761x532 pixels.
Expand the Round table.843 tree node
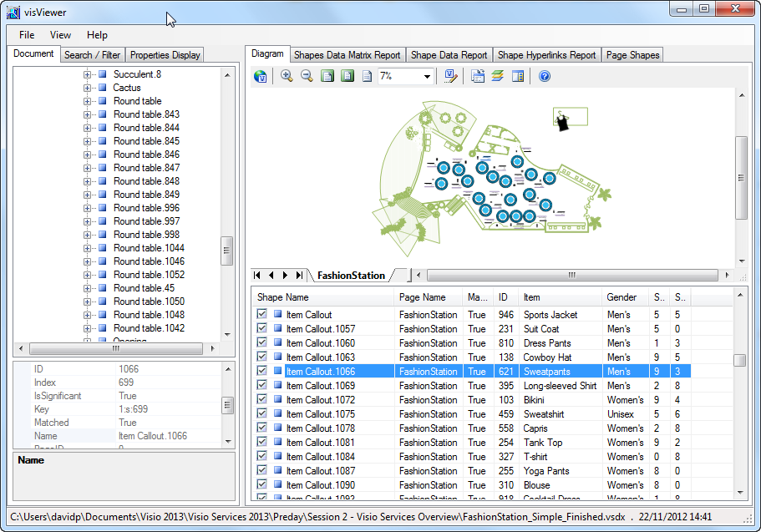tap(87, 114)
